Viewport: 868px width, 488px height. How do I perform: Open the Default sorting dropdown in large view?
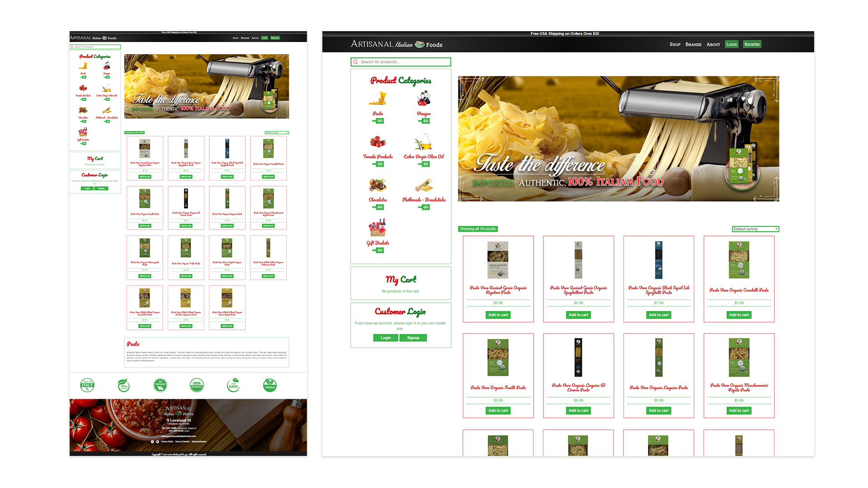point(755,229)
